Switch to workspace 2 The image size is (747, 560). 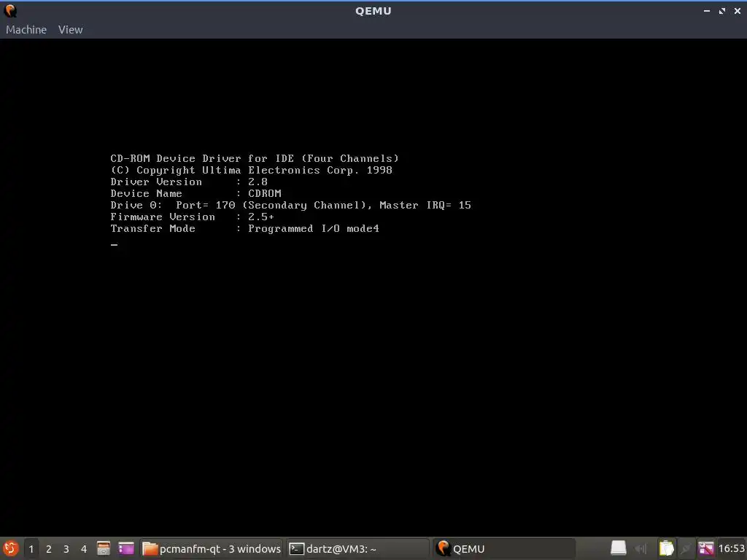pos(49,548)
